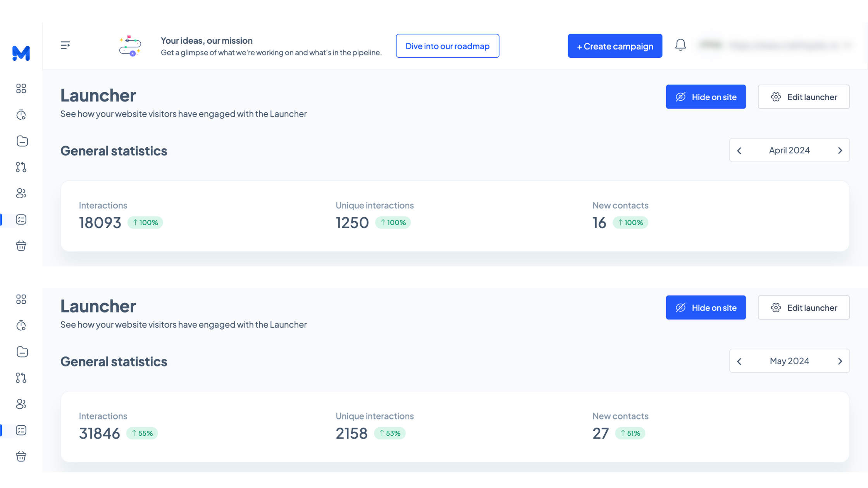Click the roadmap illustration in banner
Viewport: 868px width, 488px height.
click(130, 46)
